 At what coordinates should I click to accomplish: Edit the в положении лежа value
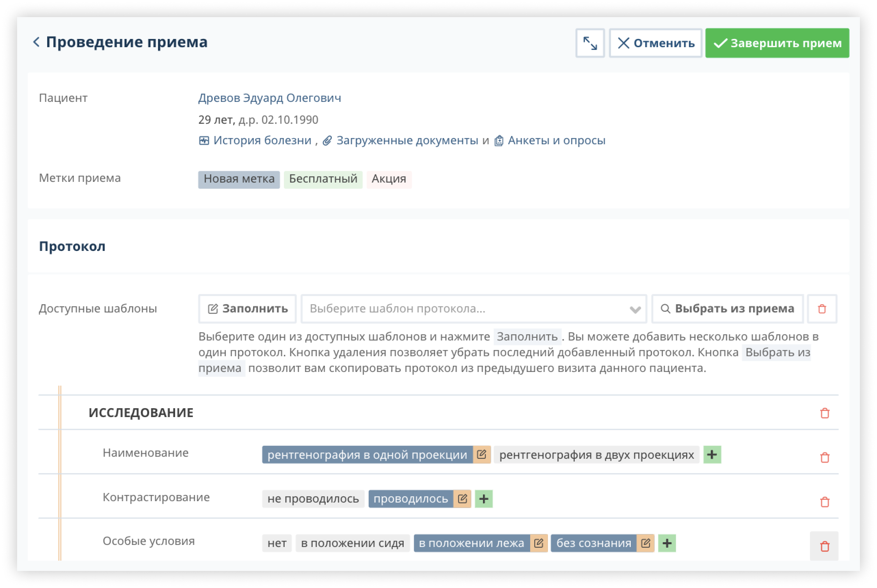(x=539, y=543)
